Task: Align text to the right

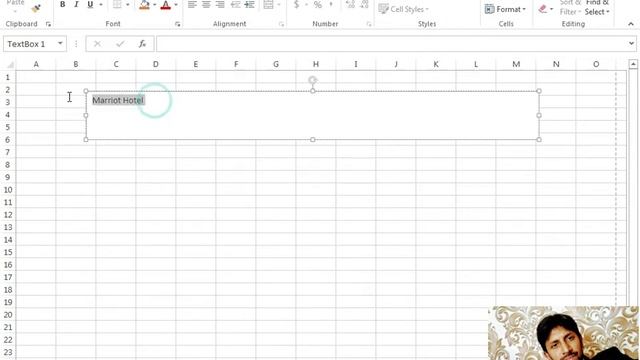Action: pos(220,4)
